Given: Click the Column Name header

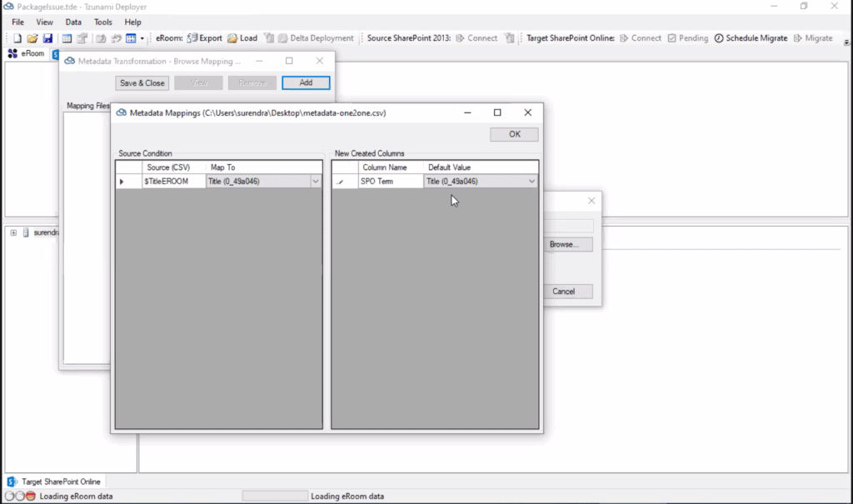Looking at the screenshot, I should [x=391, y=167].
